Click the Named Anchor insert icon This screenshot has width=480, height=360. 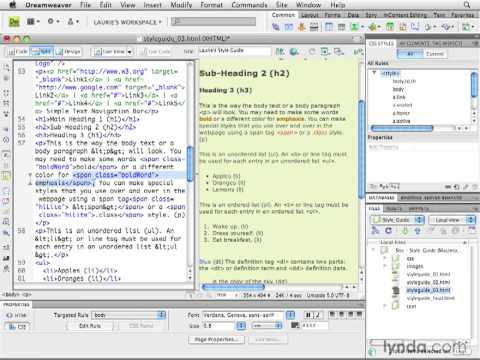(301, 27)
